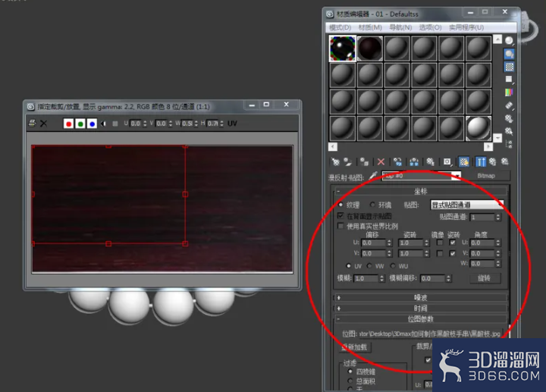The width and height of the screenshot is (546, 392).
Task: Click the black X icon in crop window toolbar
Action: pyautogui.click(x=43, y=124)
